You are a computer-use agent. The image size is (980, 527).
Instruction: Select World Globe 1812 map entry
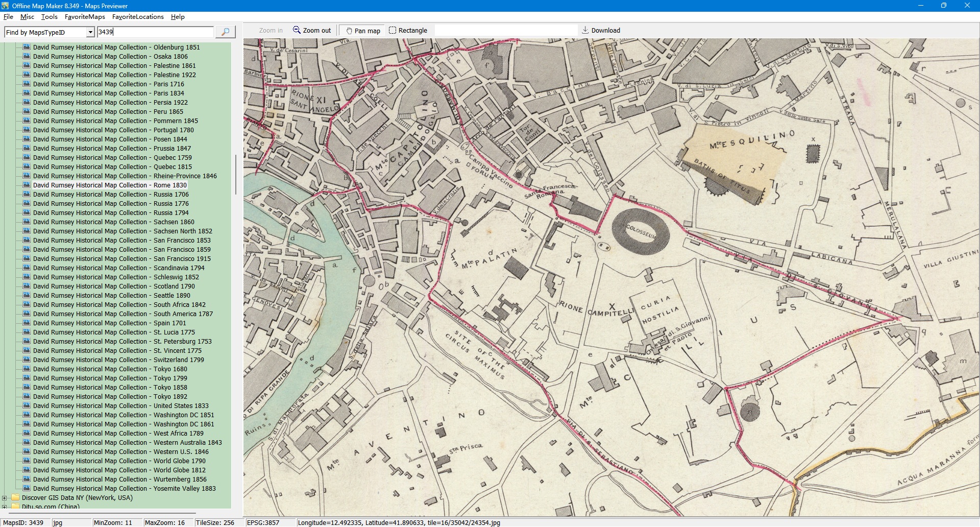(x=119, y=470)
